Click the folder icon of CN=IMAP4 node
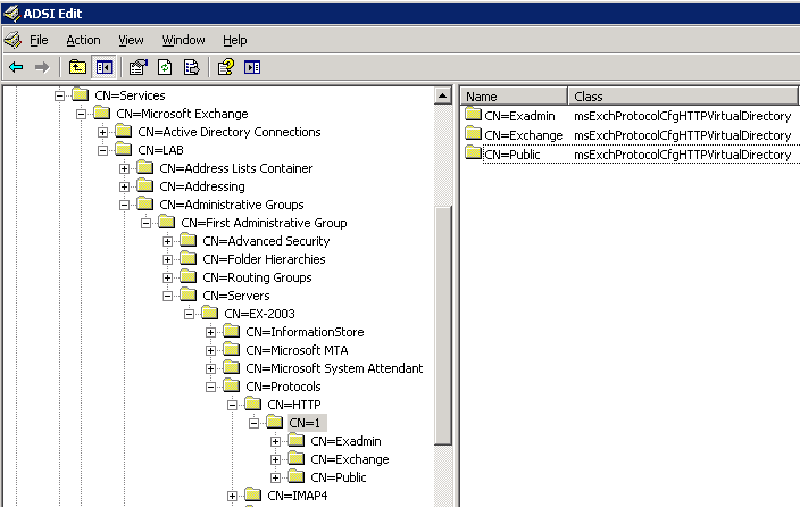The image size is (800, 507). click(253, 494)
